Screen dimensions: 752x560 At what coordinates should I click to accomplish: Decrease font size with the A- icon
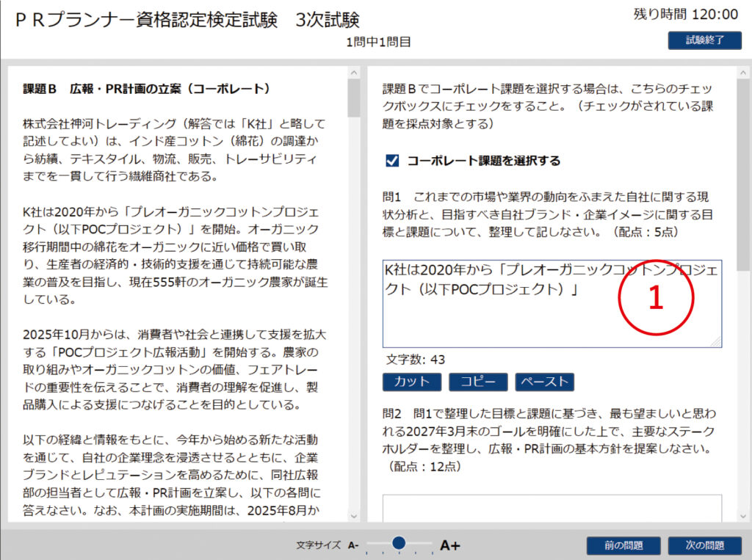pos(353,545)
